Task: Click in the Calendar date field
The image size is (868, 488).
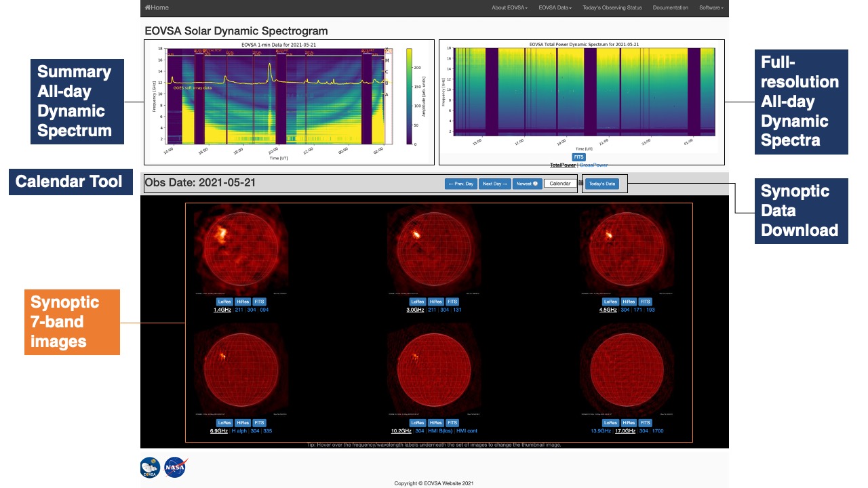Action: pos(560,184)
